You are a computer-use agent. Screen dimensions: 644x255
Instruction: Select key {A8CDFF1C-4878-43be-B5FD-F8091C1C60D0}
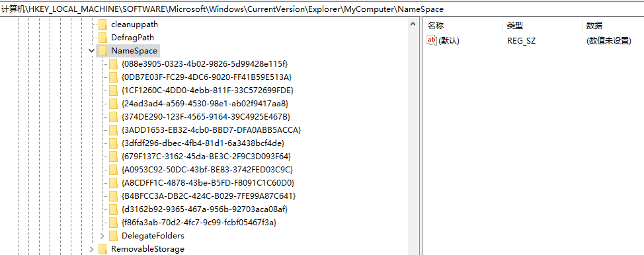(208, 183)
